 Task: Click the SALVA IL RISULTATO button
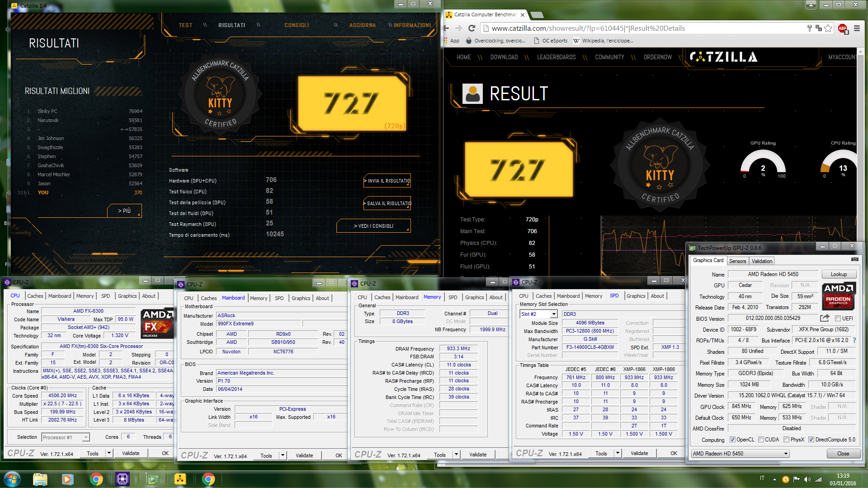point(387,203)
